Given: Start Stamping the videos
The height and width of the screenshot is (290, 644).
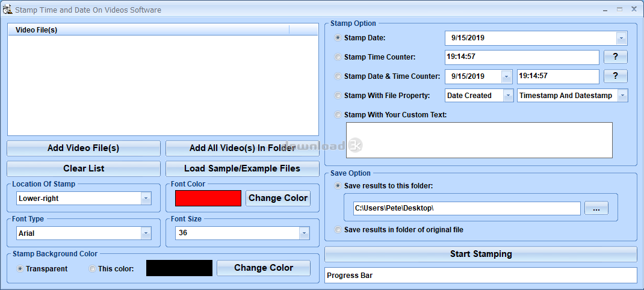Looking at the screenshot, I should click(x=481, y=254).
